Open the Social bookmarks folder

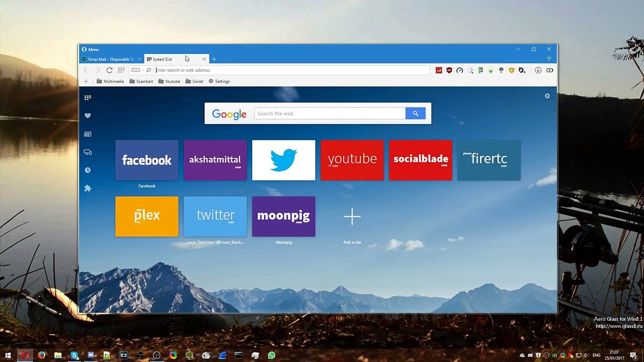[x=194, y=81]
